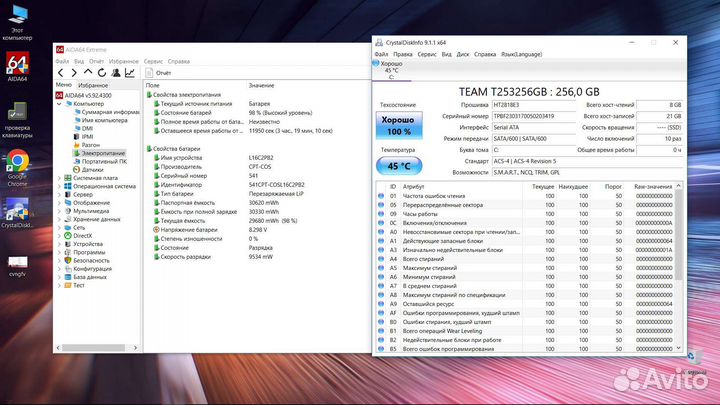This screenshot has width=720, height=405.
Task: Open the Google Chrome desktop icon
Action: pyautogui.click(x=17, y=168)
